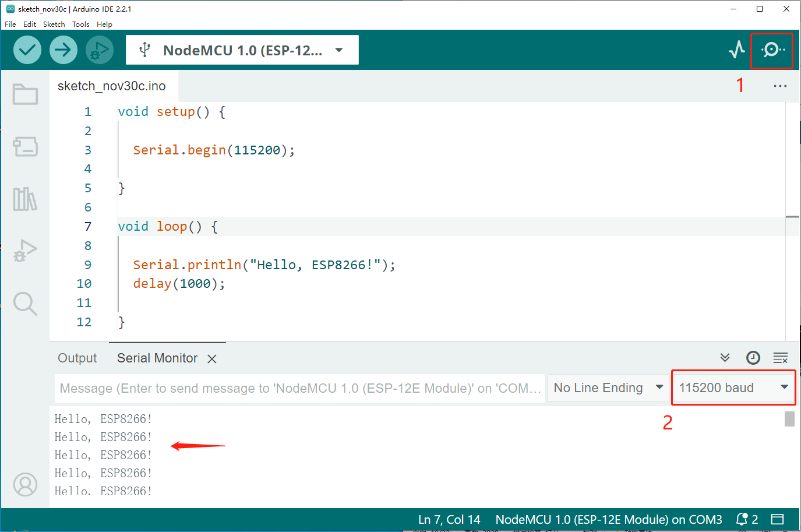Select the Serial Monitor tab
Viewport: 801px width, 532px height.
tap(157, 358)
